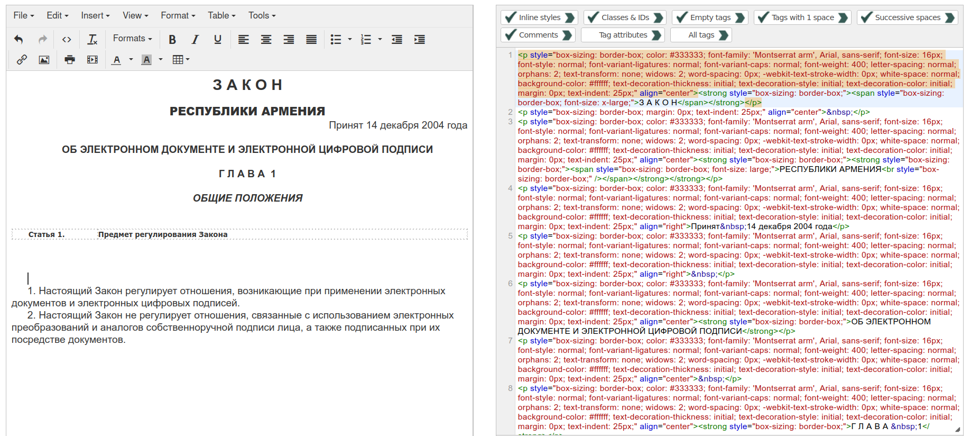Clear formatting with the Tx icon
This screenshot has height=436, width=980.
pos(93,39)
